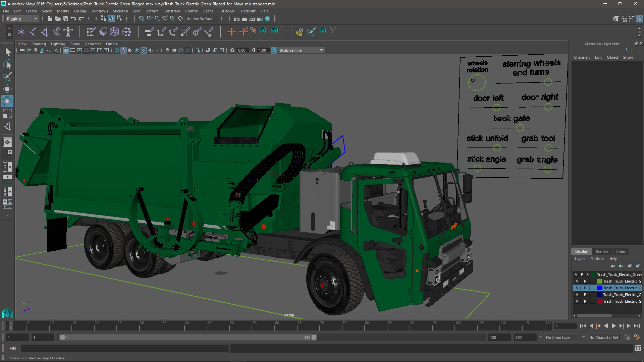The height and width of the screenshot is (362, 644).
Task: Open the Redshift menu
Action: pos(248,11)
